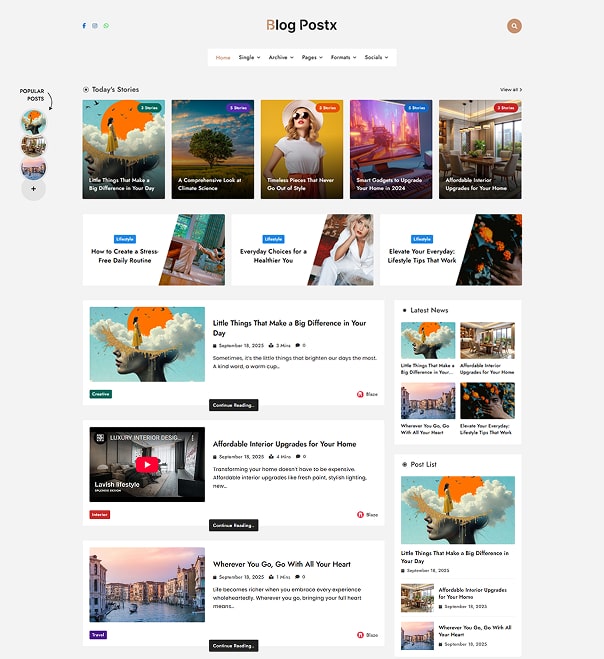Play the Luxury Interior Design video
Screen dimensions: 604x659
tap(147, 464)
